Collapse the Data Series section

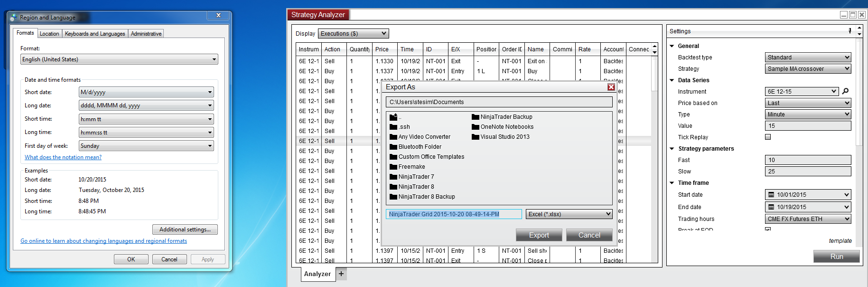[x=672, y=80]
